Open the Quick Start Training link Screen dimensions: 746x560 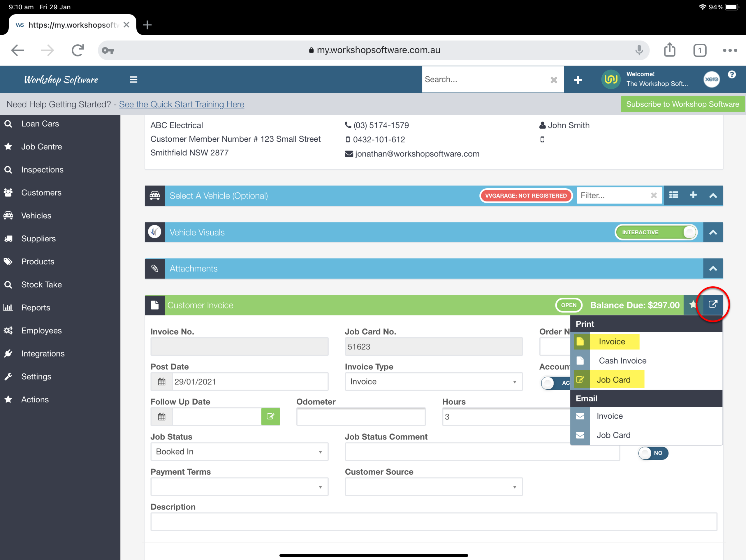[x=182, y=104]
